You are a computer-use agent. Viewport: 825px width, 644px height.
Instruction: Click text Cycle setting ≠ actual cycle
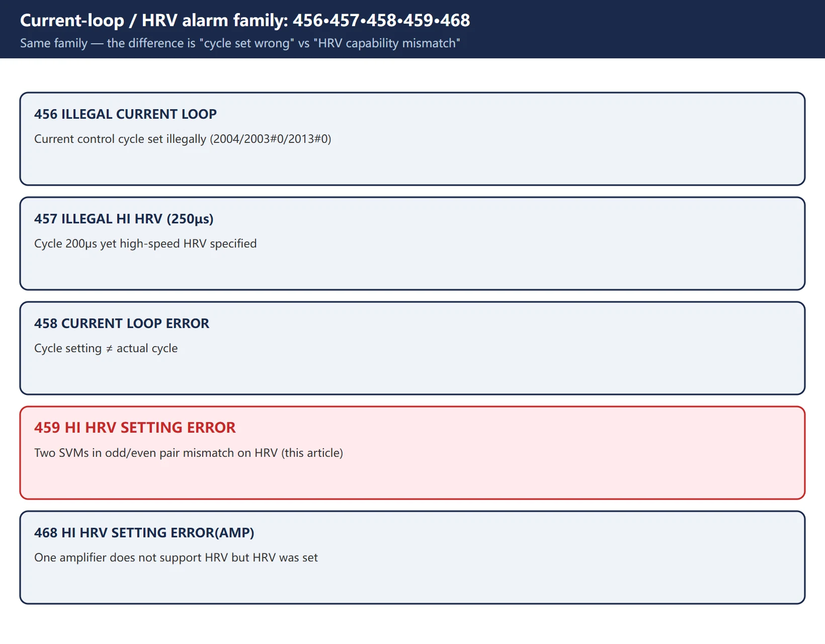[106, 348]
